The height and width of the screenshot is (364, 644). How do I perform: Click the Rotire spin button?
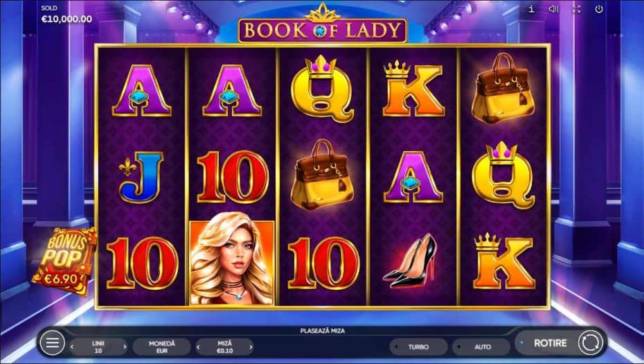coord(550,343)
